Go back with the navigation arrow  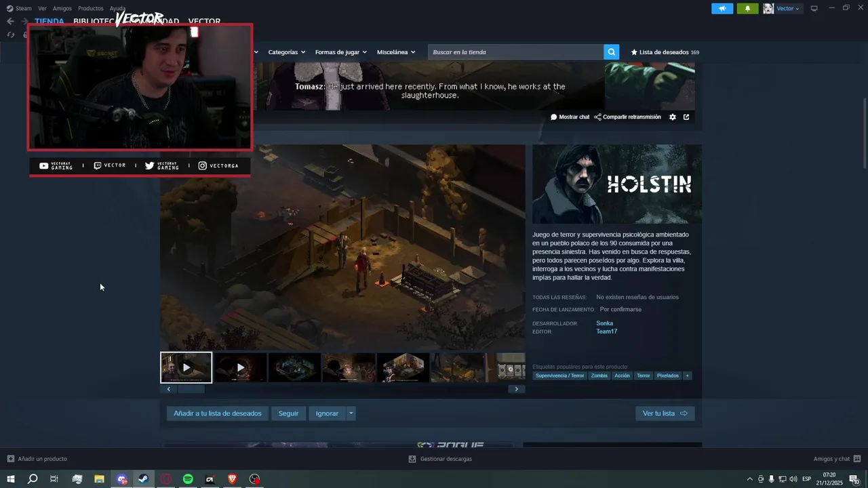pos(10,21)
